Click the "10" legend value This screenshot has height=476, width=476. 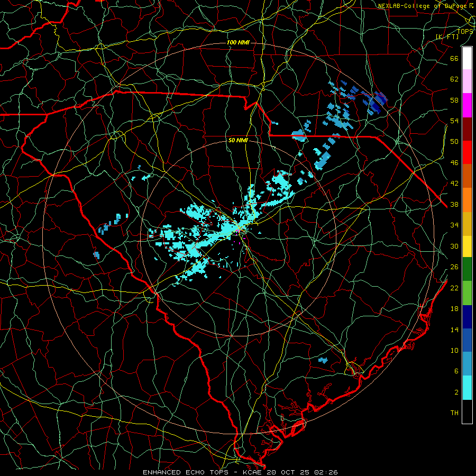click(x=454, y=351)
